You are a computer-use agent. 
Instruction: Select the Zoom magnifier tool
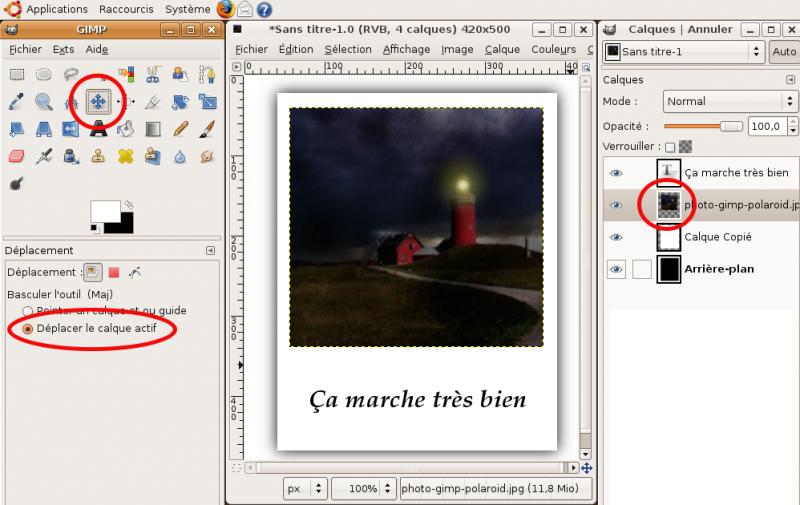(44, 102)
